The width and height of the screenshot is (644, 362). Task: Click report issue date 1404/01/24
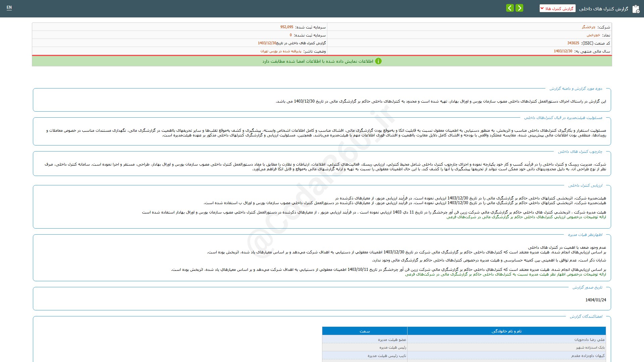[596, 300]
